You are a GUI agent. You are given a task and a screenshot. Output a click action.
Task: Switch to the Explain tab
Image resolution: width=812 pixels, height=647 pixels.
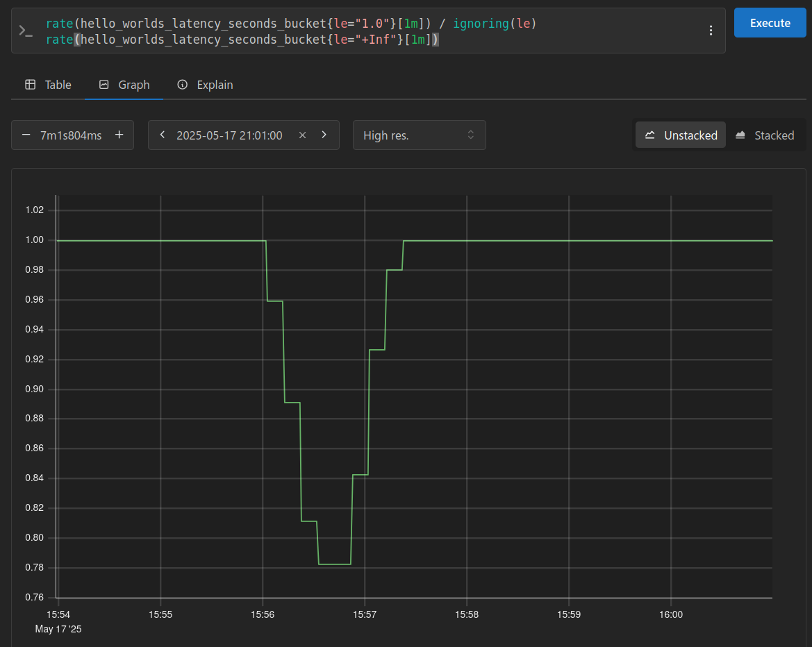click(205, 85)
